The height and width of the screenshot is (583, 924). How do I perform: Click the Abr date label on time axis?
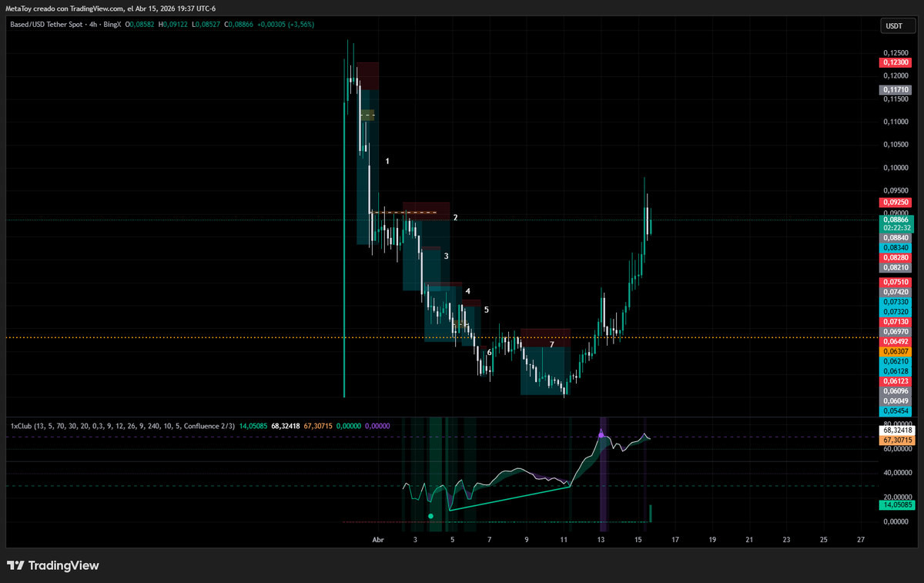(x=378, y=540)
